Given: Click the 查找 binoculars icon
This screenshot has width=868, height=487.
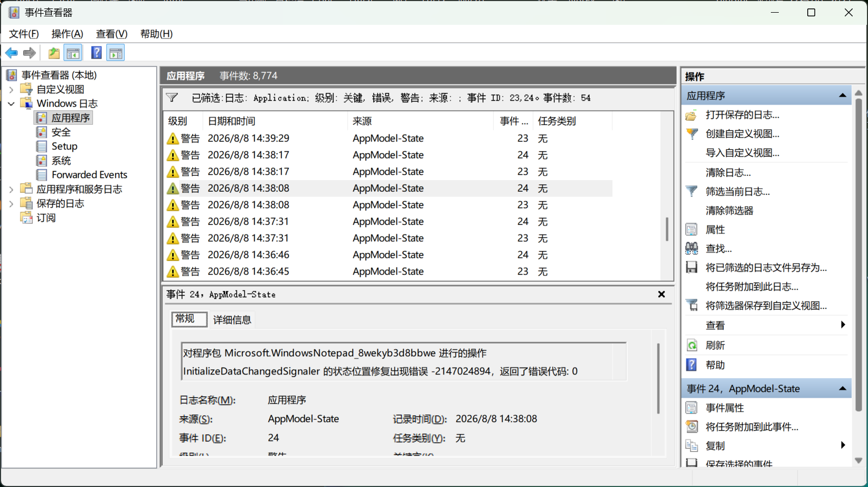Looking at the screenshot, I should point(691,248).
